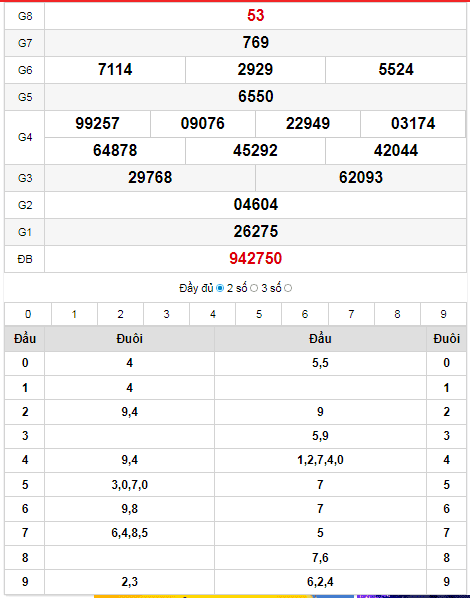Choose the "2 số" radio button
The height and width of the screenshot is (598, 470).
[254, 288]
